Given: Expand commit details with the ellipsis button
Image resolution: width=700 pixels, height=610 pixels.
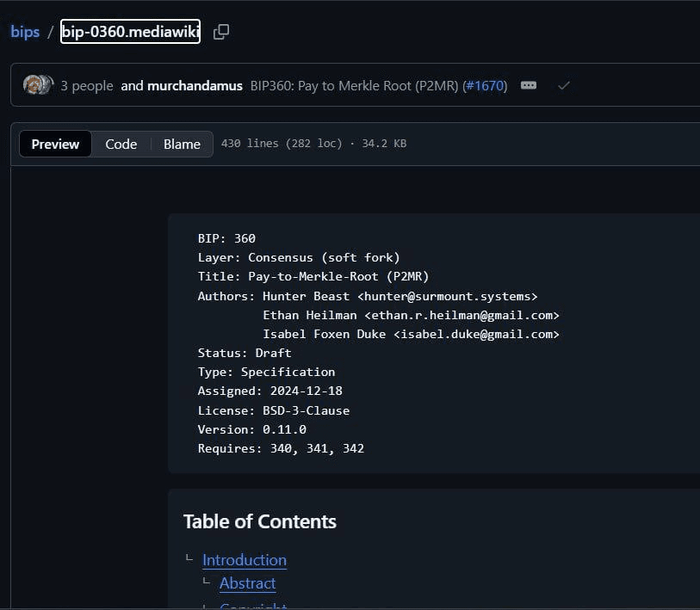Looking at the screenshot, I should pyautogui.click(x=529, y=85).
